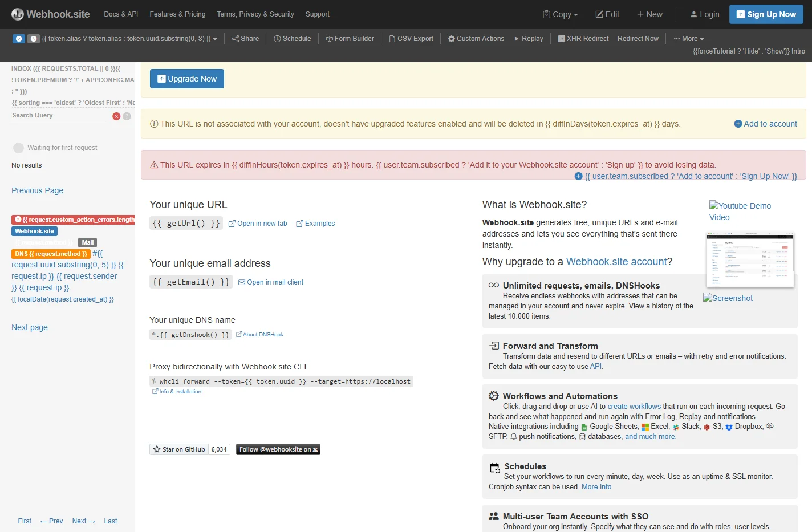
Task: Open About DNSHook link
Action: coord(259,335)
